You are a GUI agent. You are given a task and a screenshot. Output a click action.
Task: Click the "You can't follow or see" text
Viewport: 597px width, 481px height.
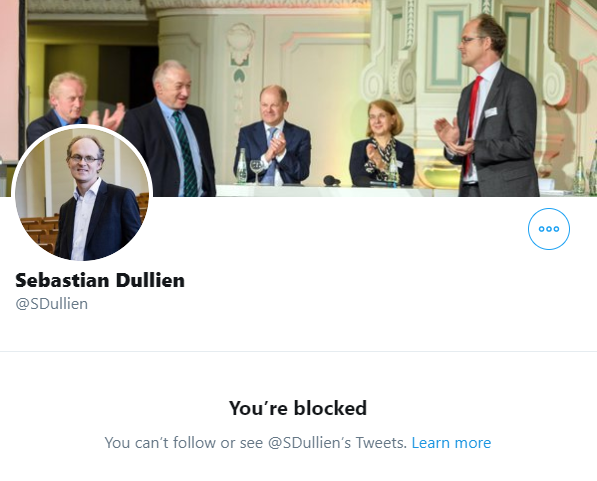tap(184, 443)
